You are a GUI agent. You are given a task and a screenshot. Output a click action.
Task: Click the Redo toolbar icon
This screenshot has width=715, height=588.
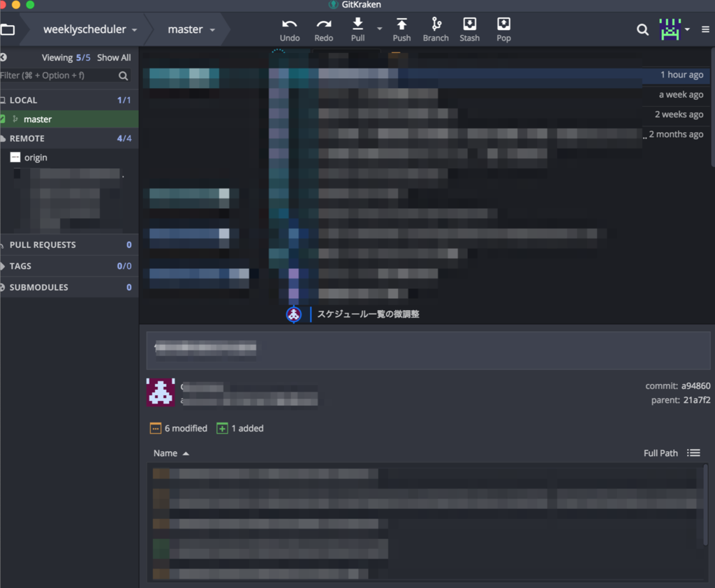pos(324,24)
